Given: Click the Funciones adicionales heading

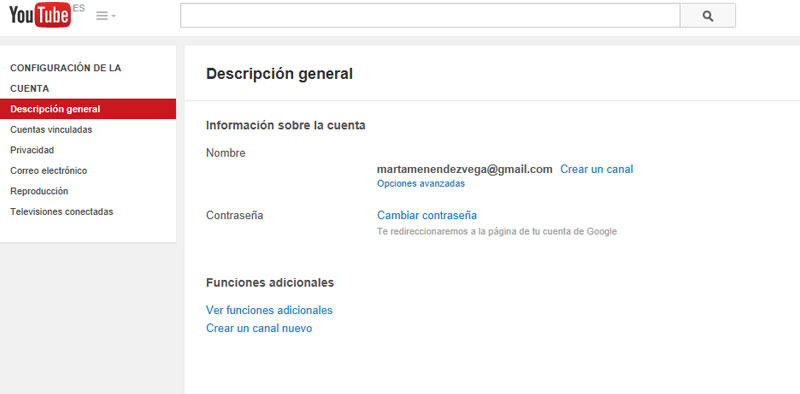Looking at the screenshot, I should coord(270,282).
